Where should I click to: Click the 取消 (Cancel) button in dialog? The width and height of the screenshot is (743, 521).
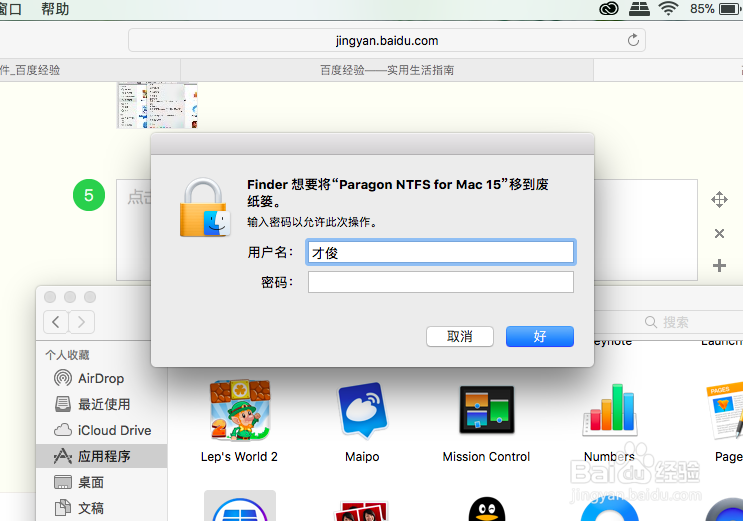click(460, 337)
